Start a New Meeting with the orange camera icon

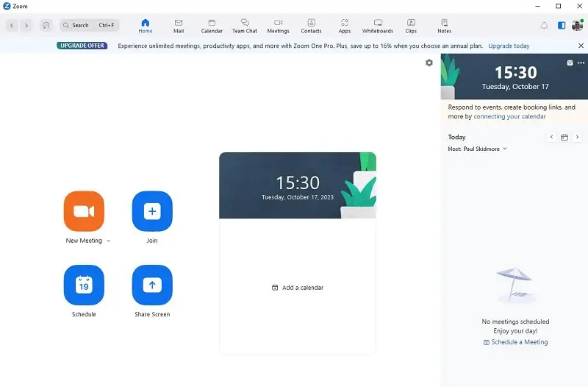click(x=84, y=211)
